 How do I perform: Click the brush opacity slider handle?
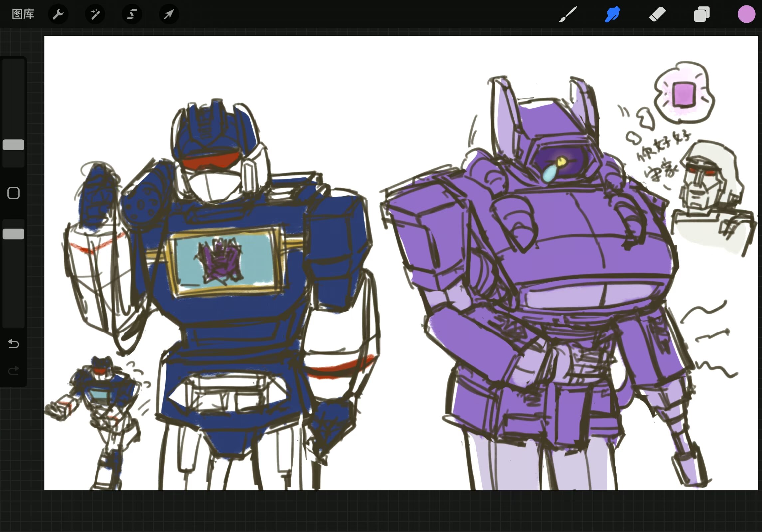13,234
